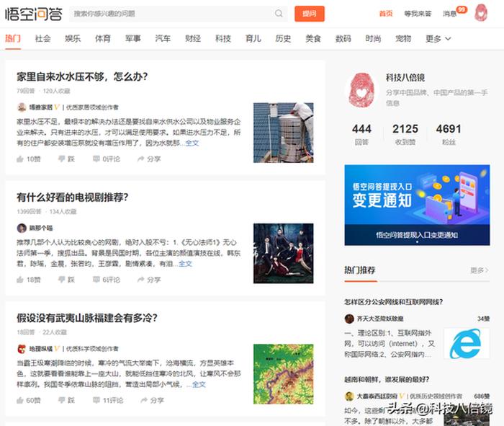Open the 历史 tab
The height and width of the screenshot is (426, 504).
tap(283, 39)
